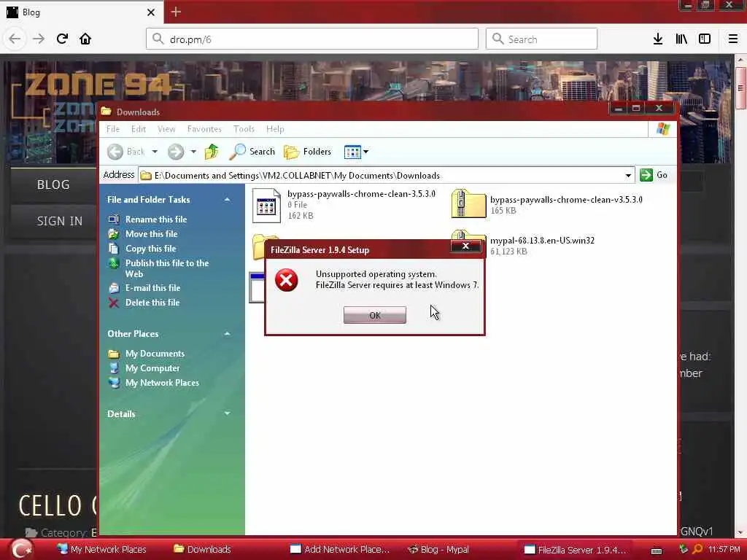Collapse the Other Places section

pyautogui.click(x=228, y=334)
